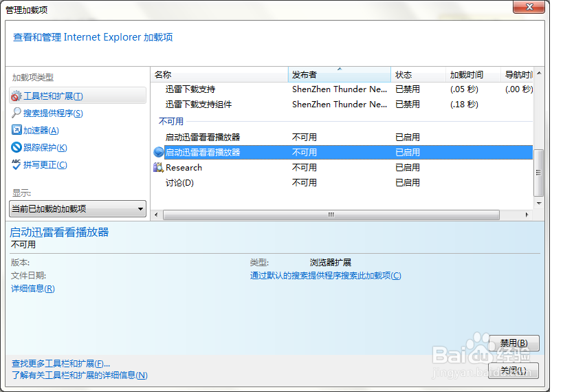Open 查找更多工具栏和扩展(F)... link

click(x=60, y=364)
